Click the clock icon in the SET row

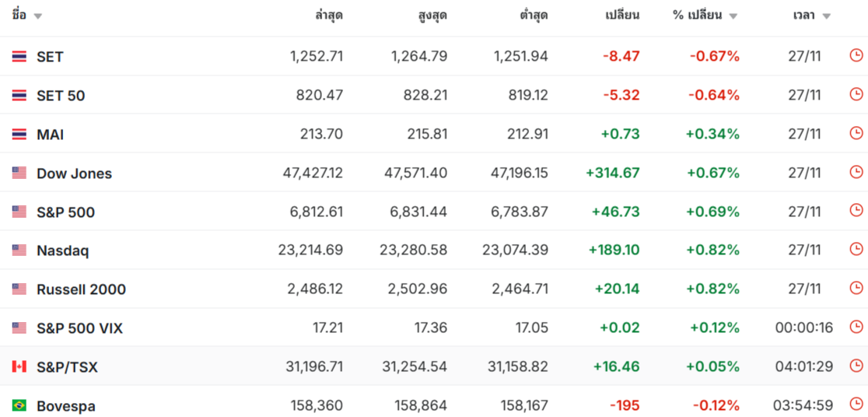[856, 55]
